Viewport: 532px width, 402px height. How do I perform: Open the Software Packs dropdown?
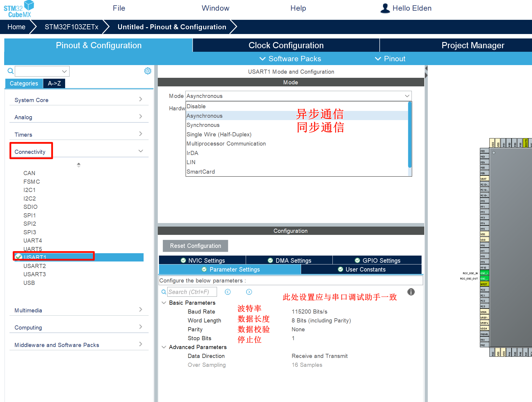pos(290,59)
